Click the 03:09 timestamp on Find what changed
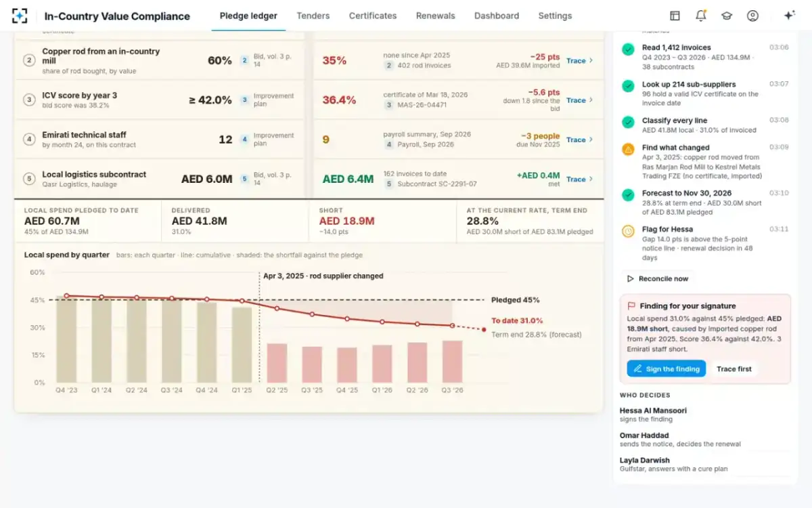This screenshot has width=812, height=508. 779,147
